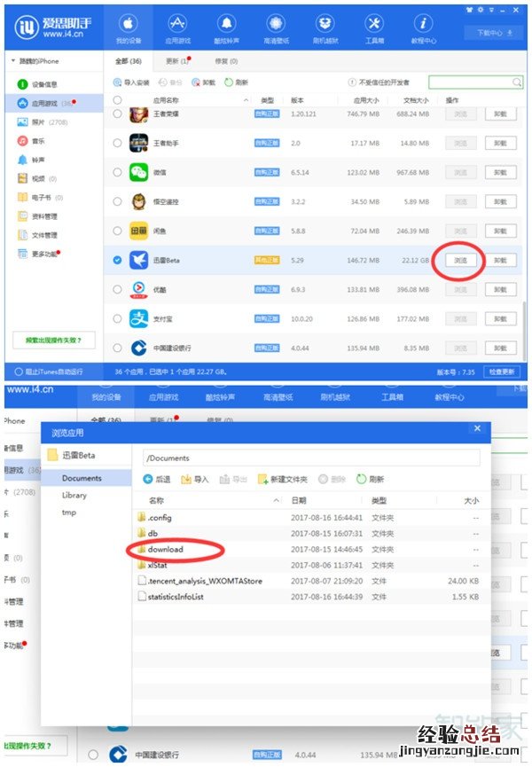The image size is (532, 767).
Task: Click the 迅雷Beta app icon in the list
Action: (x=138, y=260)
